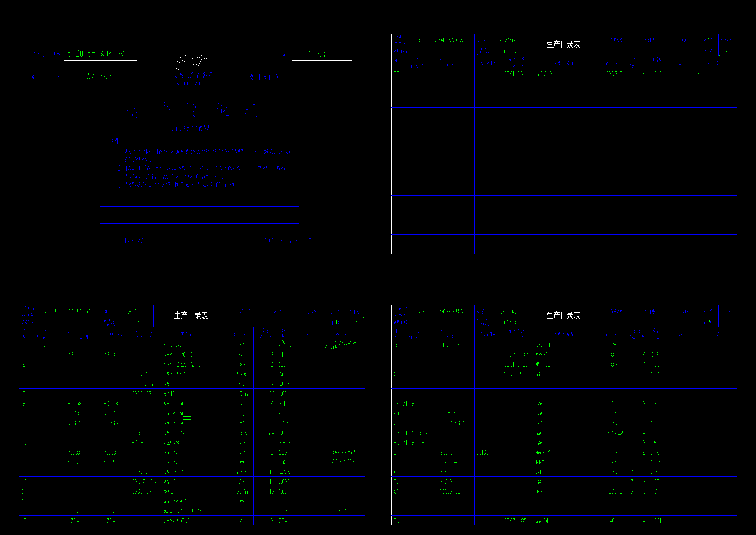Click the "说明:" heading on the cover sheet
The image size is (756, 535).
[x=115, y=141]
